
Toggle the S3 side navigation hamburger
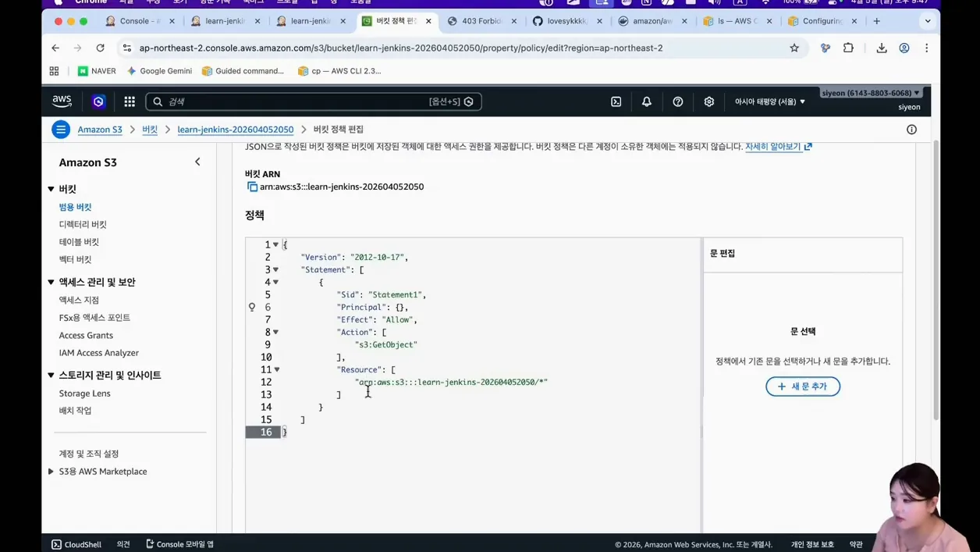pos(61,130)
